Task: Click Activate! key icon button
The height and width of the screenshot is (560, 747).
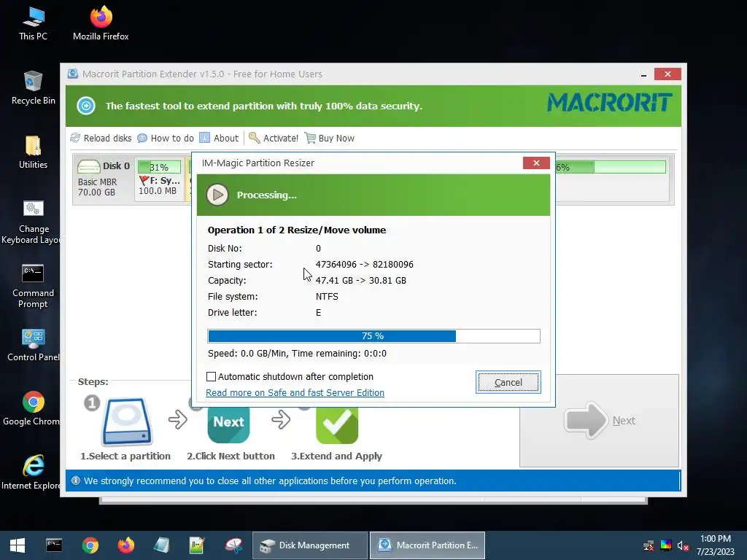Action: [274, 138]
